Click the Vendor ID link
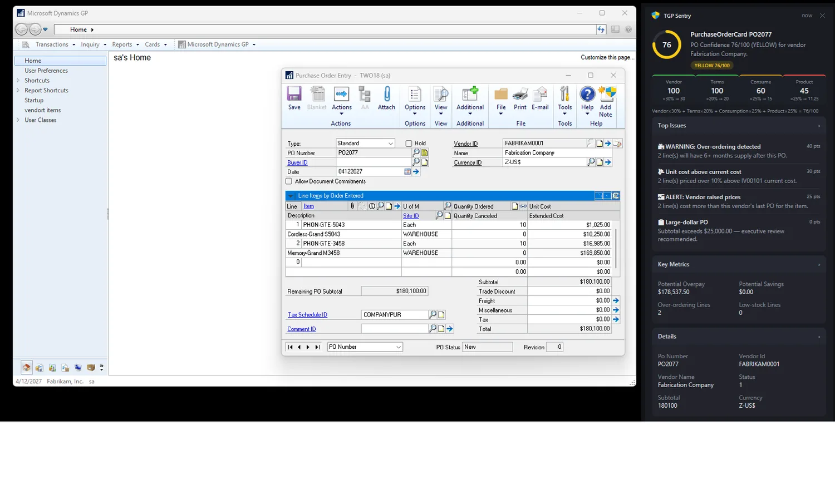This screenshot has width=835, height=504. coord(465,144)
